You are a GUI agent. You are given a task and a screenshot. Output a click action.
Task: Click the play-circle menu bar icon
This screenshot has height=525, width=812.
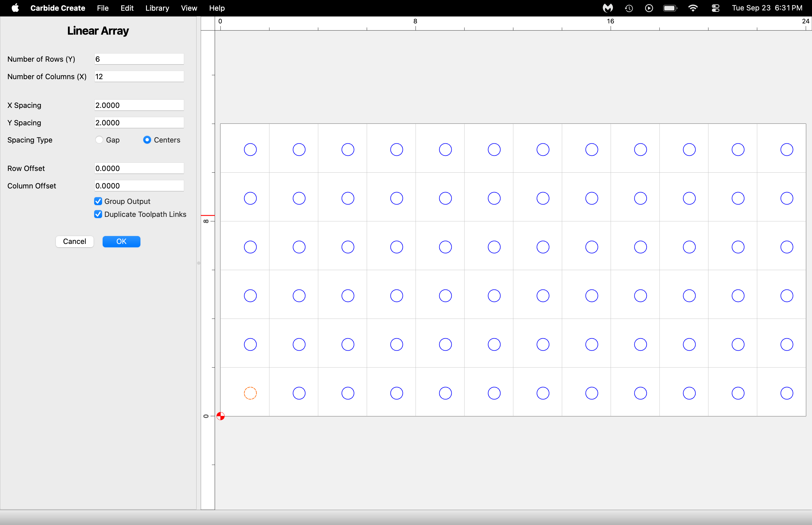click(x=649, y=8)
